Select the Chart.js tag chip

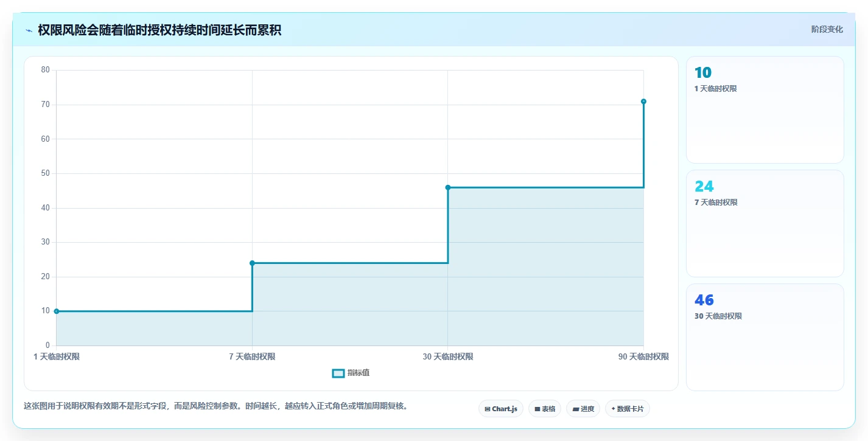(501, 409)
